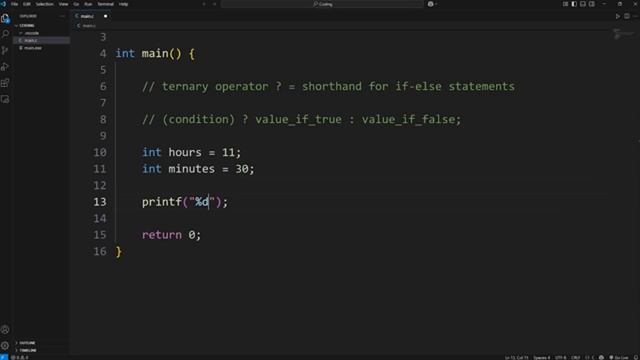Select the main.c editor tab
The width and height of the screenshot is (640, 360).
[x=92, y=16]
